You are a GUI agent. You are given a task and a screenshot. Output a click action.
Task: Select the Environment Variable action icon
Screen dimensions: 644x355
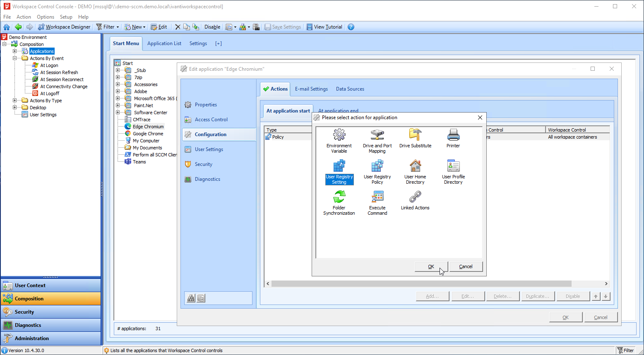tap(339, 135)
